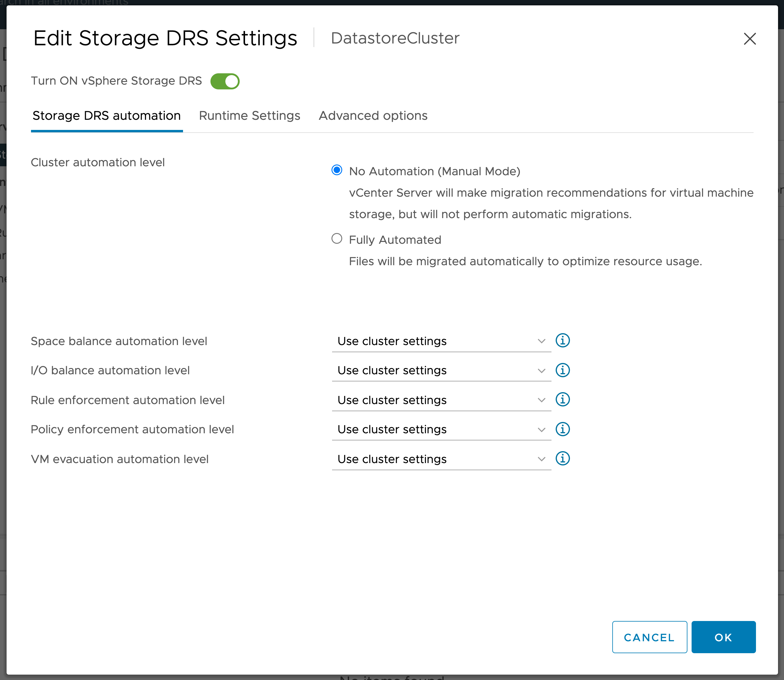Click the CANCEL button

click(x=649, y=637)
